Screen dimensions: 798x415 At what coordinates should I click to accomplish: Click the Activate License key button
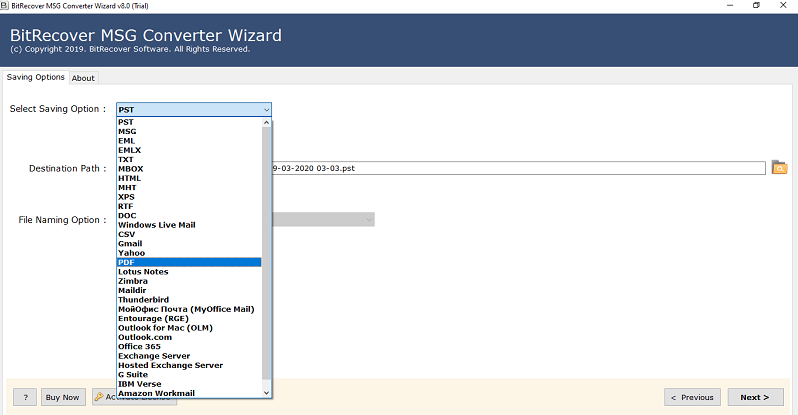pyautogui.click(x=104, y=397)
